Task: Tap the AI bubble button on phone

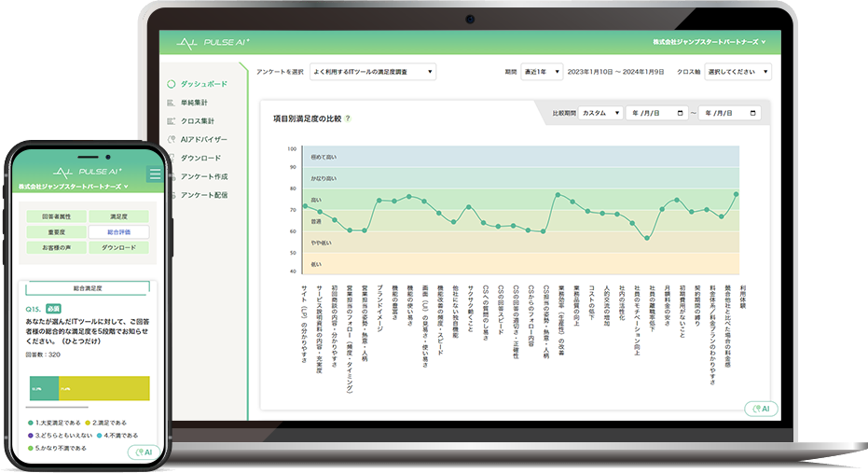Action: pyautogui.click(x=144, y=452)
